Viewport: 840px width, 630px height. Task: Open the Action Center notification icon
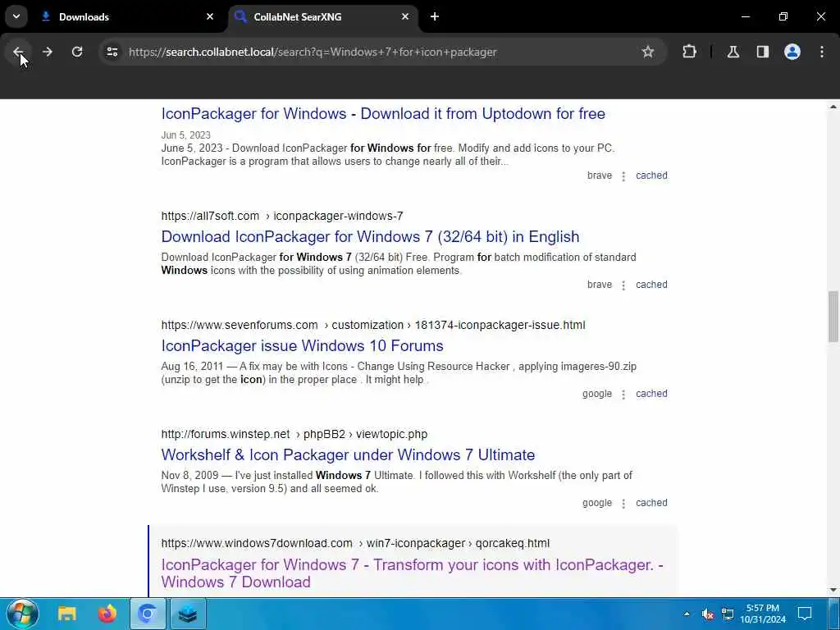[805, 614]
